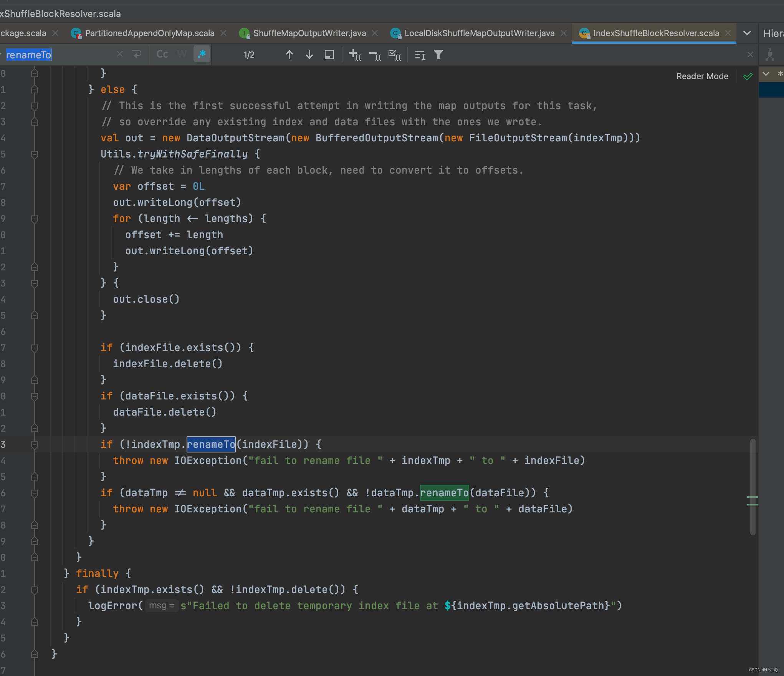Viewport: 784px width, 676px height.
Task: Click new line icon in search field
Action: [x=137, y=54]
